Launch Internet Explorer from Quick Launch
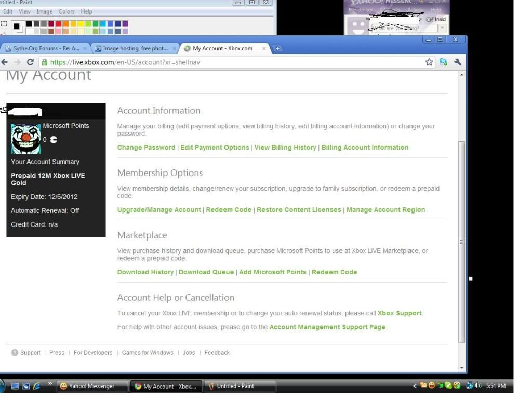 tap(37, 386)
